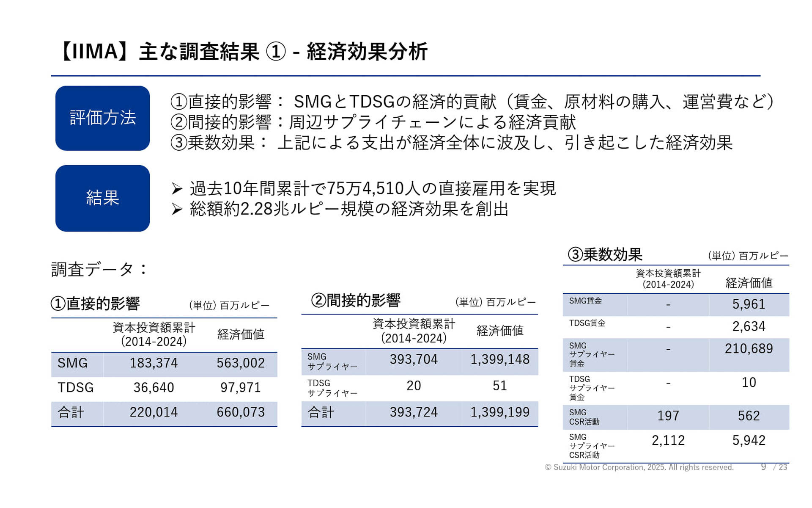The image size is (812, 508).
Task: Click SMG row value 183,374
Action: pos(154,363)
